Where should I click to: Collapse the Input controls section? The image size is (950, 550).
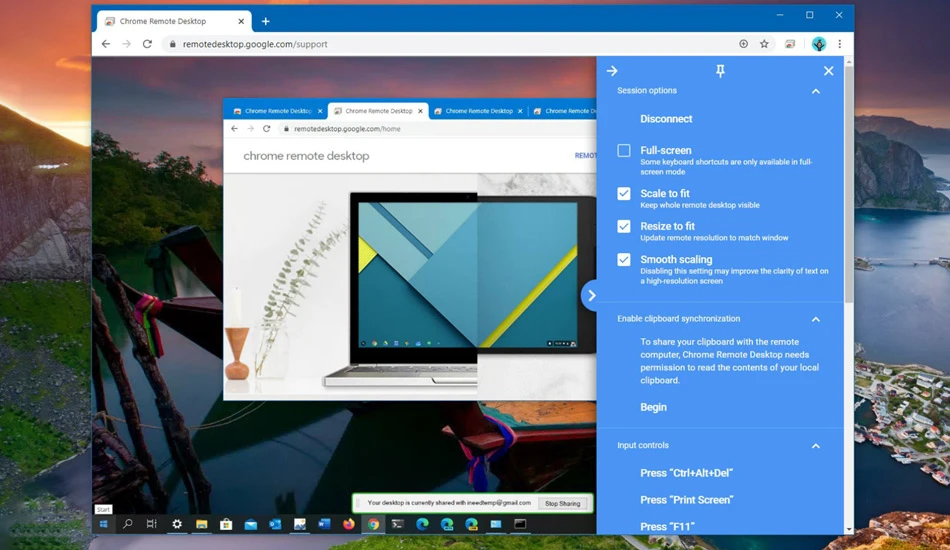coord(815,446)
